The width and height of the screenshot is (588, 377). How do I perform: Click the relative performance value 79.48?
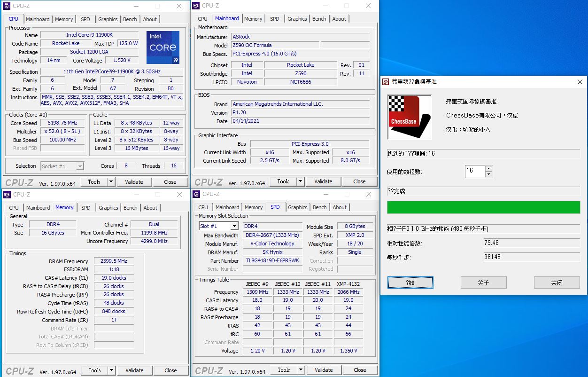tap(532, 243)
